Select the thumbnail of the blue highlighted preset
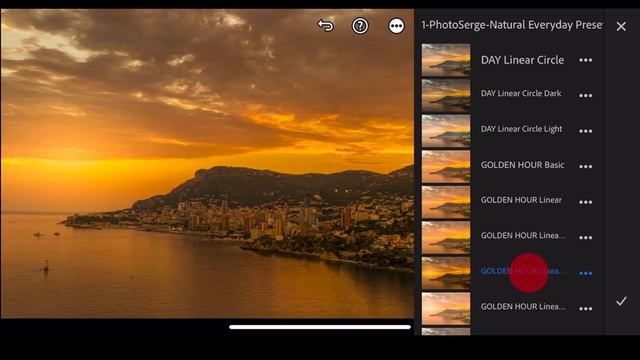640x360 pixels. (446, 273)
